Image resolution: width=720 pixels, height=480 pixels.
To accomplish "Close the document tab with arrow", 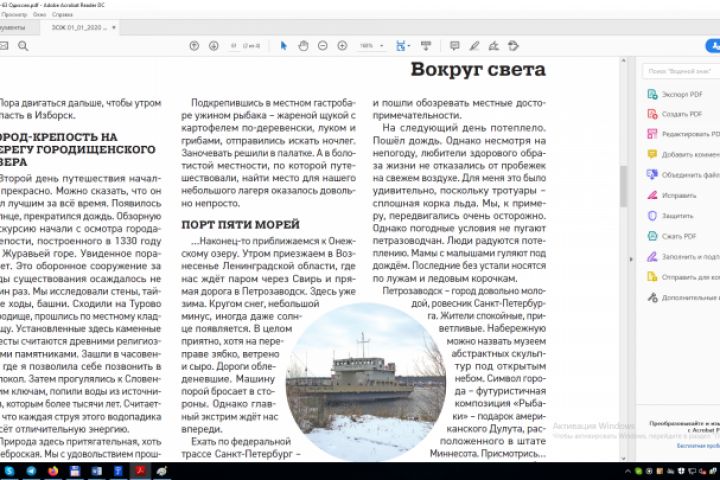I will coord(114,28).
